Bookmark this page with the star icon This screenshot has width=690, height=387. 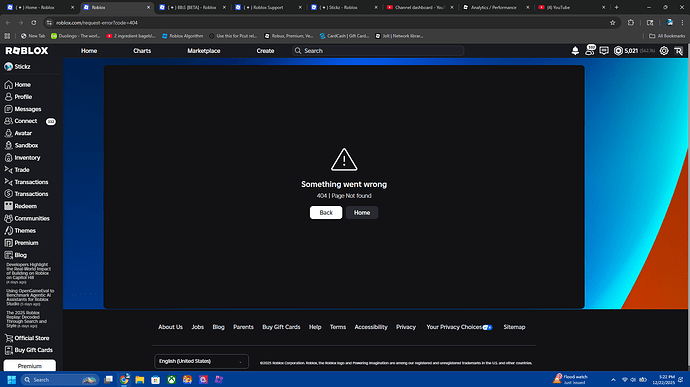[x=612, y=23]
